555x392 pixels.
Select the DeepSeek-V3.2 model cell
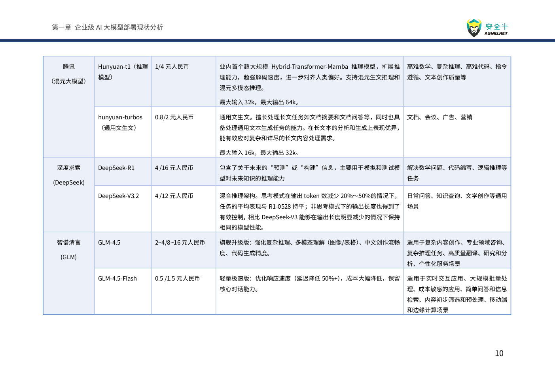[x=119, y=196]
